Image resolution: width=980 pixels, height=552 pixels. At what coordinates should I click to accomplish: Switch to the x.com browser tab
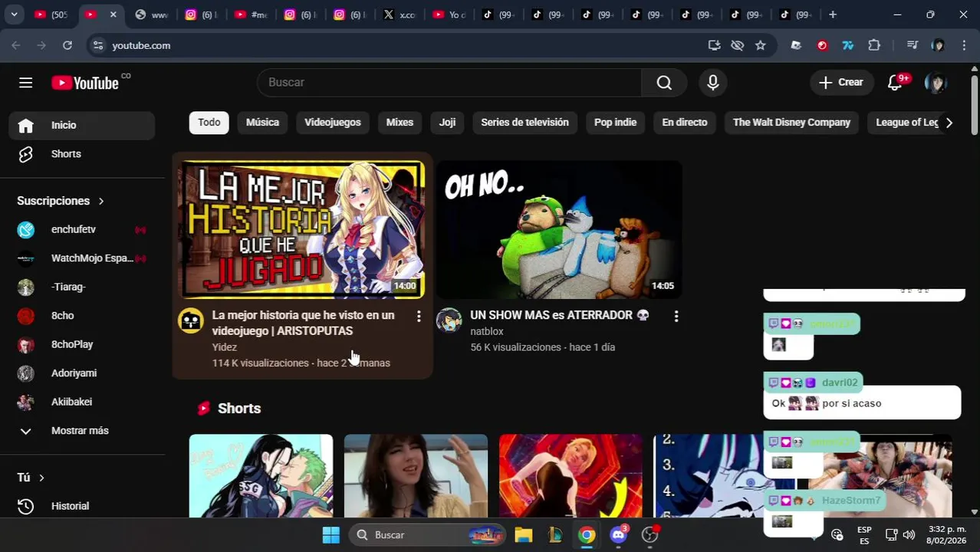coord(400,15)
